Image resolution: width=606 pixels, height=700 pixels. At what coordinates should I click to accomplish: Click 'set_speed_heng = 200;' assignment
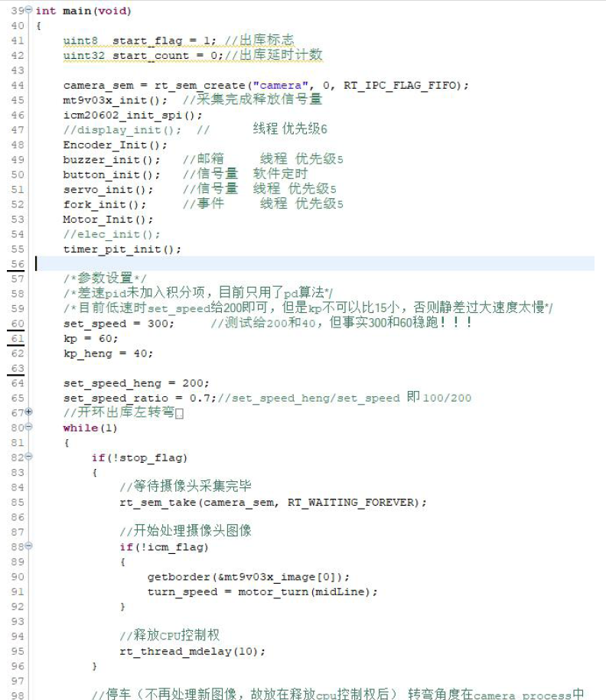135,383
